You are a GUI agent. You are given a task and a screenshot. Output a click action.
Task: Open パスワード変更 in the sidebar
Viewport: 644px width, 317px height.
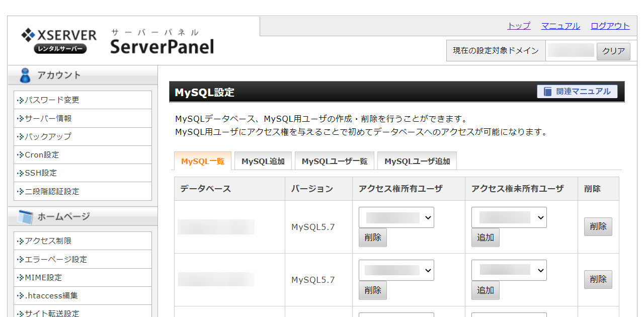pyautogui.click(x=83, y=100)
